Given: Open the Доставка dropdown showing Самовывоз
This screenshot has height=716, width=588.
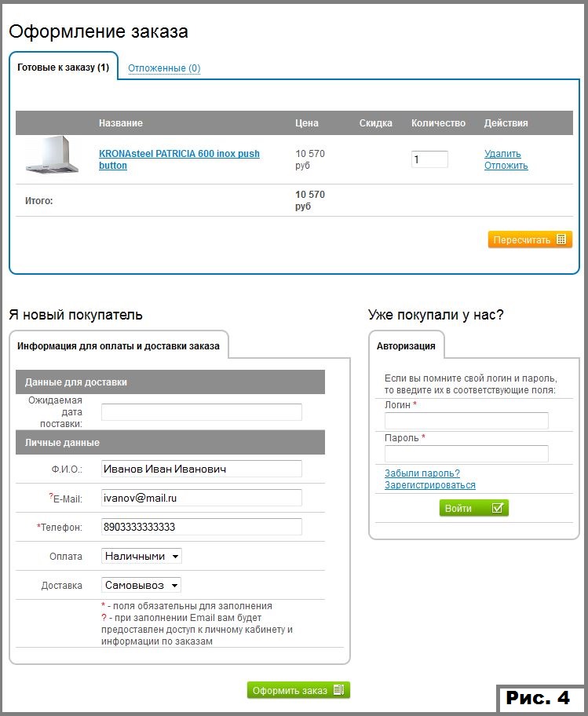Looking at the screenshot, I should [x=141, y=585].
